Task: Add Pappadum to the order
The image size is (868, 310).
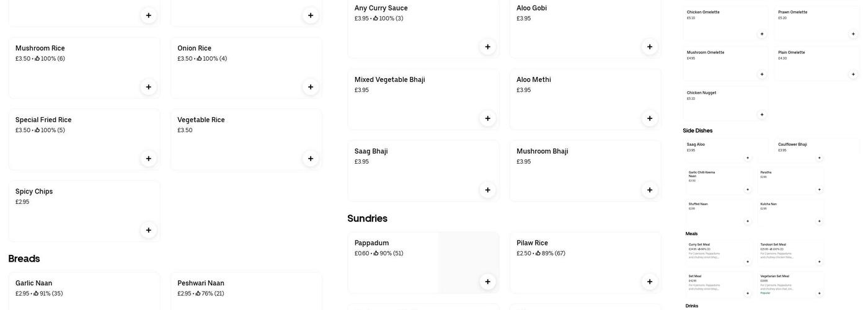Action: point(487,281)
